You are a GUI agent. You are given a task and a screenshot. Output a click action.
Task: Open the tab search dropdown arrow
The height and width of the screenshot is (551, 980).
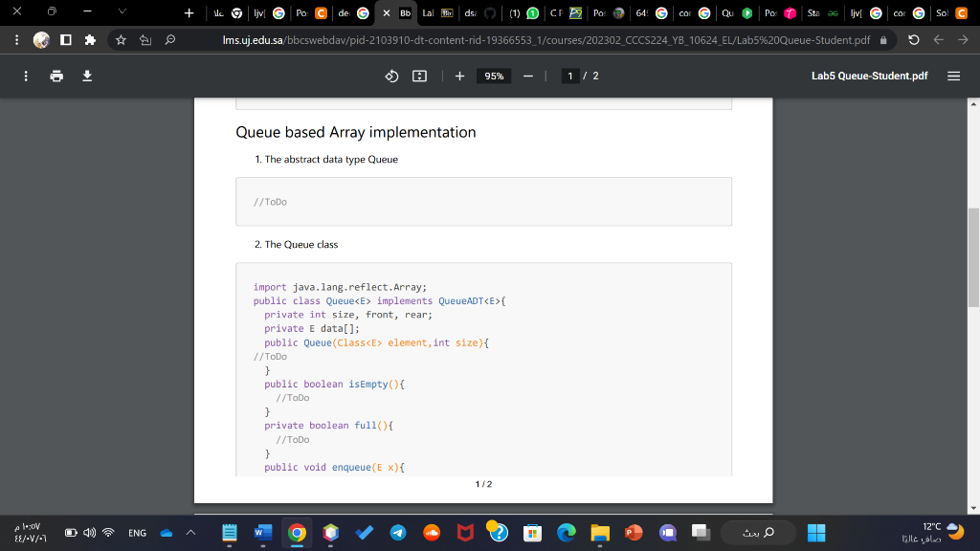pos(122,11)
